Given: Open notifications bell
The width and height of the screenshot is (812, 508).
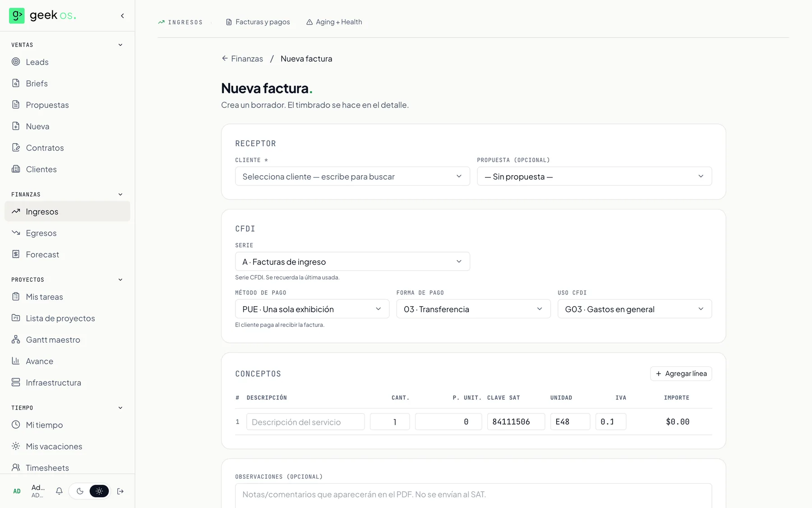Looking at the screenshot, I should point(59,491).
